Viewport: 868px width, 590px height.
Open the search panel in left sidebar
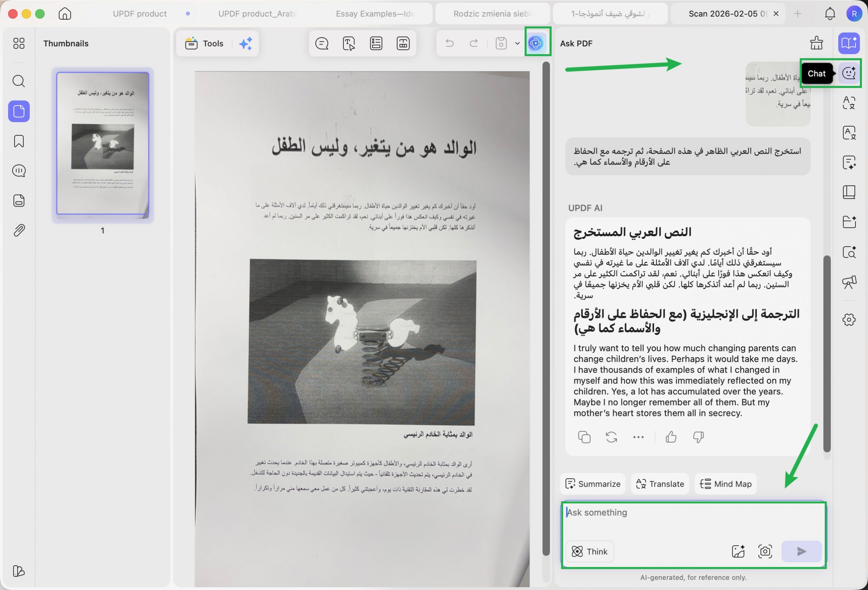(19, 81)
